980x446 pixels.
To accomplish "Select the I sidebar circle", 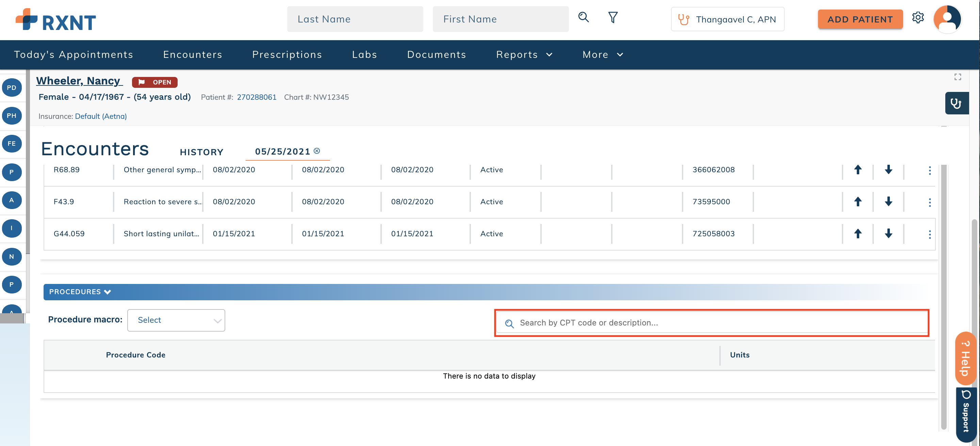I will 12,228.
